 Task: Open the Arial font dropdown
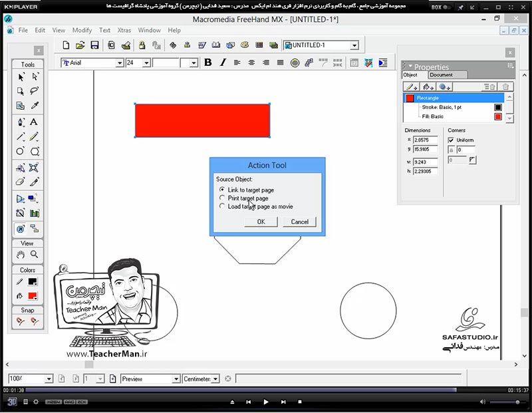click(x=120, y=63)
